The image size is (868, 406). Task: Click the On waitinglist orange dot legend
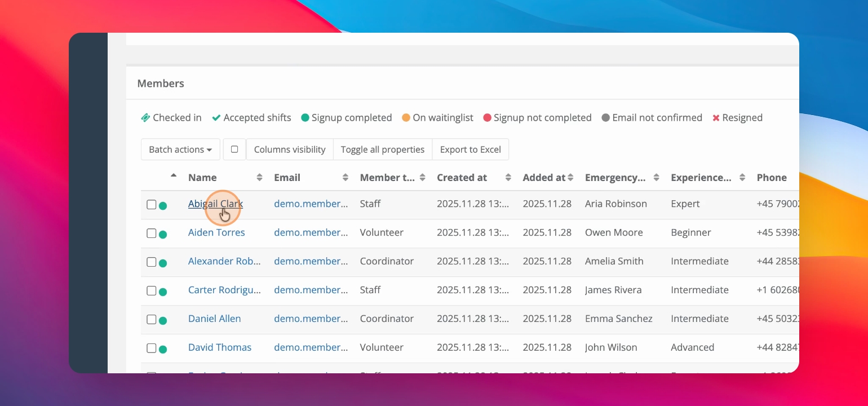coord(406,118)
